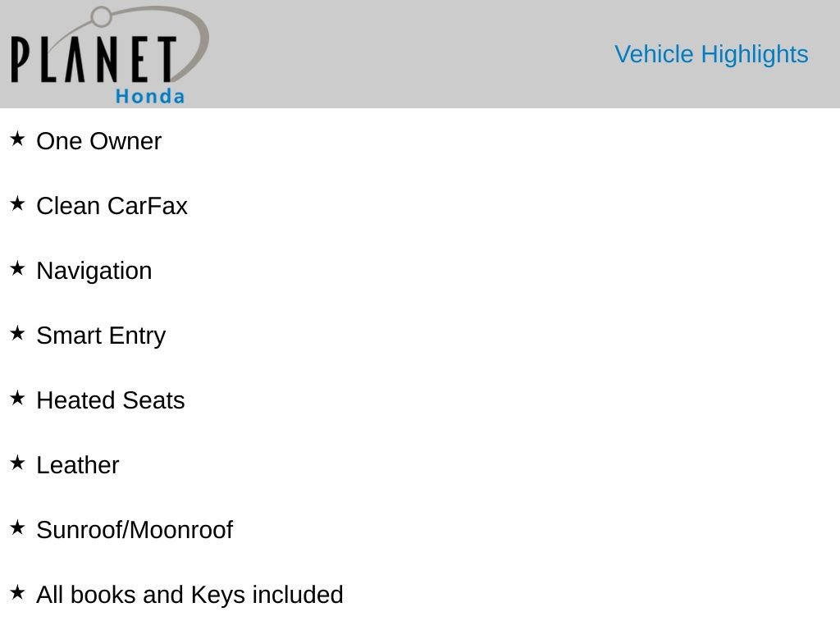Select the Clean CarFax highlight text
The height and width of the screenshot is (630, 840).
[112, 206]
